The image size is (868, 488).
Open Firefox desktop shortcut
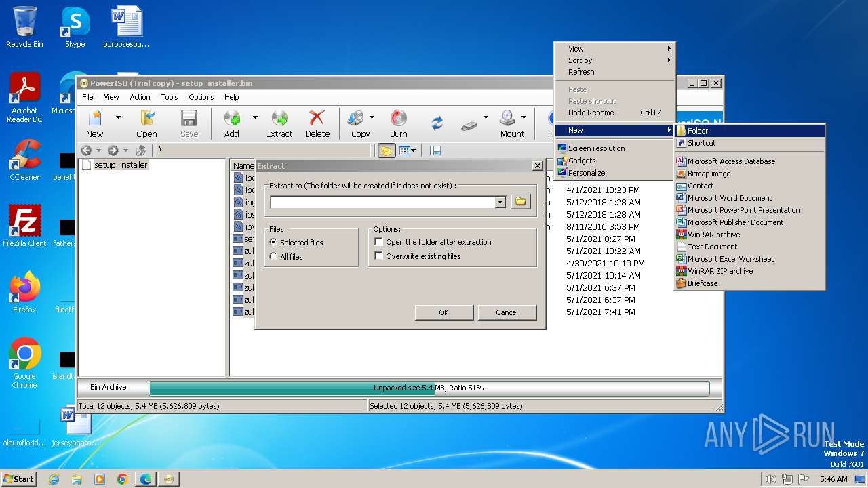click(24, 292)
